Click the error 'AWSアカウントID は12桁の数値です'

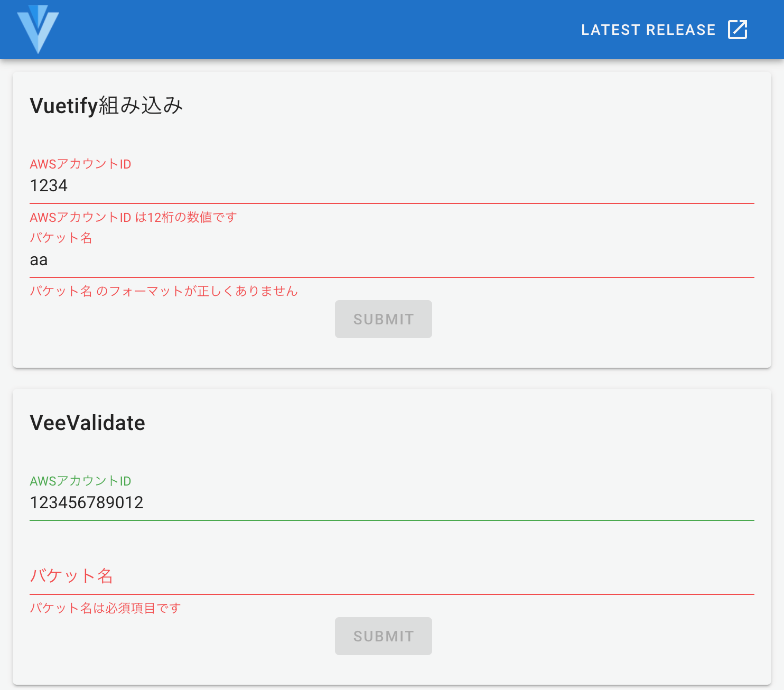(x=133, y=217)
